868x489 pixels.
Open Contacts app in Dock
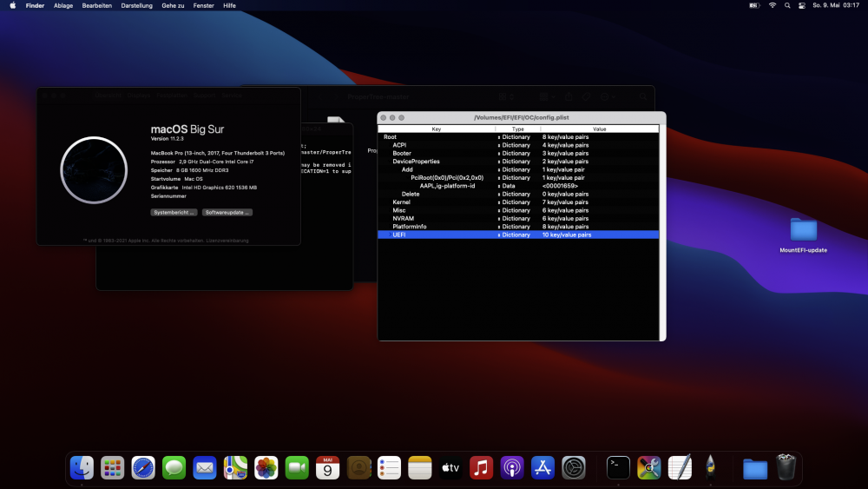[358, 468]
